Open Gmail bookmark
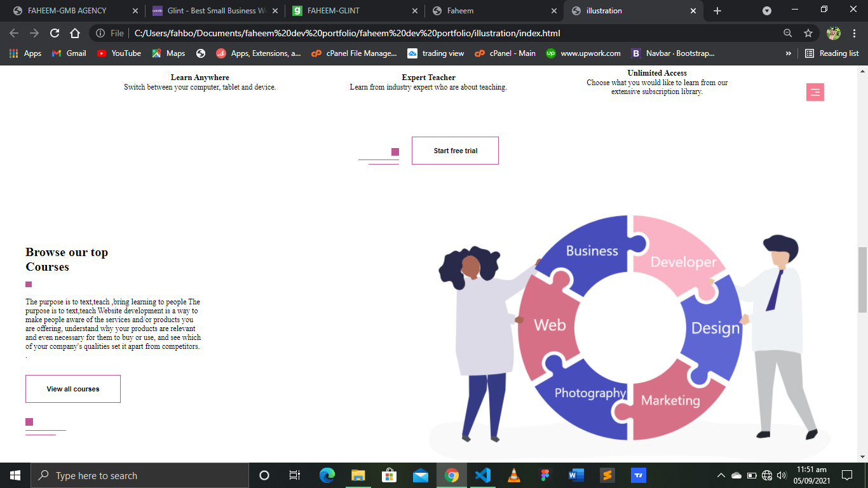 click(69, 53)
